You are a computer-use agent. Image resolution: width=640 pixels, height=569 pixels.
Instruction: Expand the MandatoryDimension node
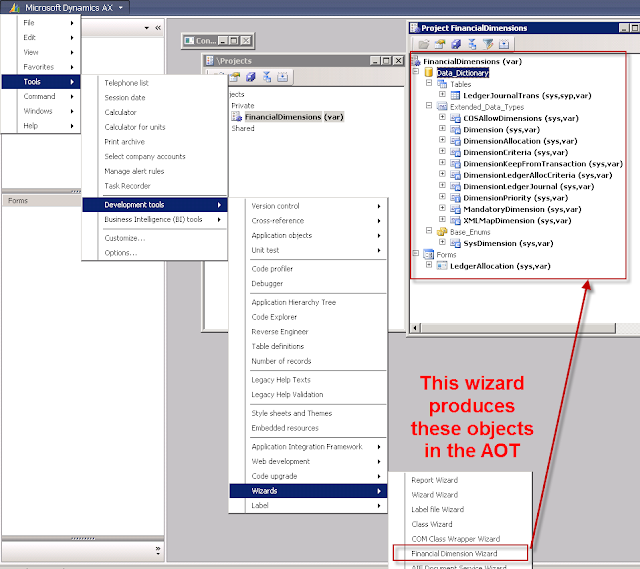point(442,208)
